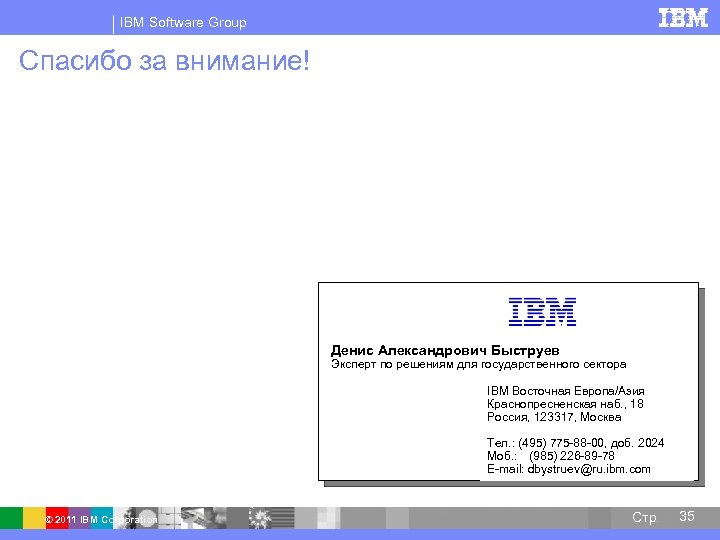Click the job title line 'Эксперт по решениям для государственного сектора'
Viewport: 720px width, 540px height.
pos(478,365)
